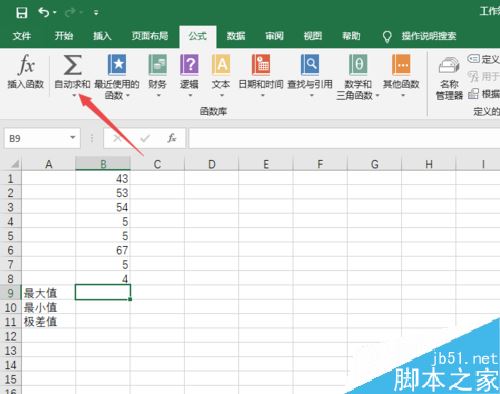Image resolution: width=500 pixels, height=394 pixels.
Task: Click cell B1 containing 43
Action: [103, 179]
